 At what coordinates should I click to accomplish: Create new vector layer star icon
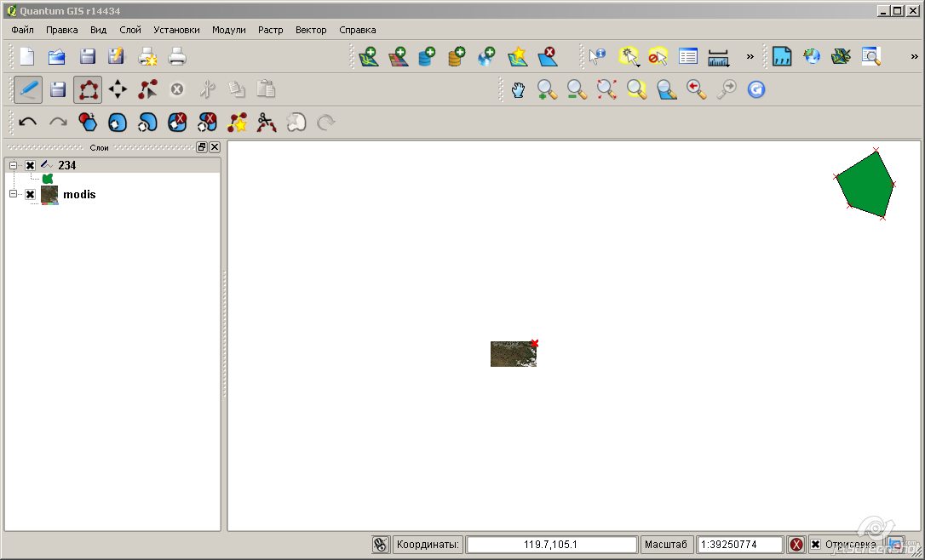[x=517, y=56]
